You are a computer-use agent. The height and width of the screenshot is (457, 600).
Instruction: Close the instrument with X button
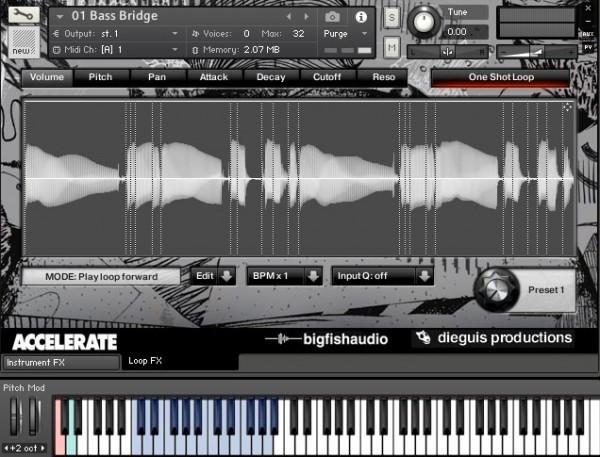click(x=589, y=8)
